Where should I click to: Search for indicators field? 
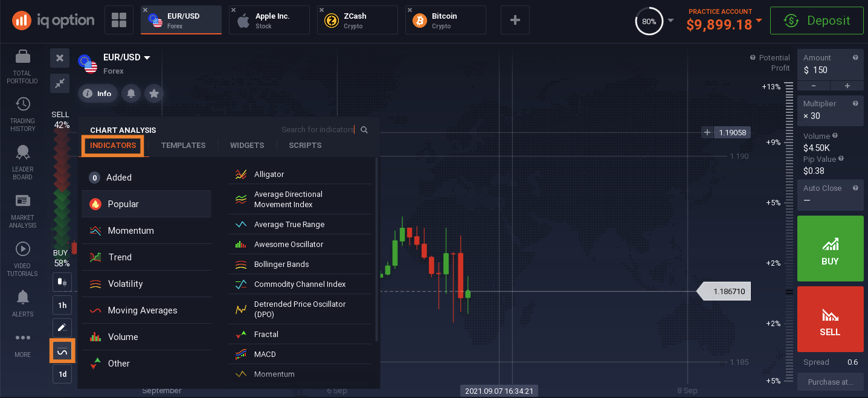pyautogui.click(x=318, y=130)
